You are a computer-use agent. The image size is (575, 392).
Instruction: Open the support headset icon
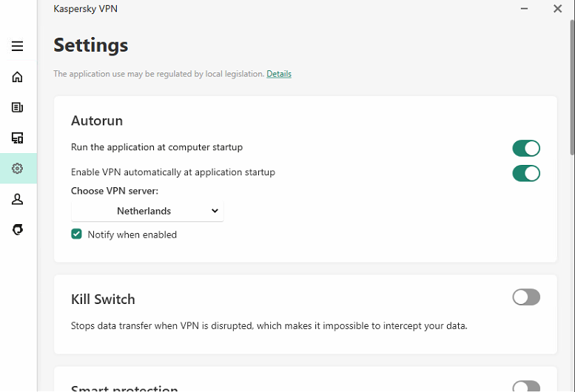[17, 230]
